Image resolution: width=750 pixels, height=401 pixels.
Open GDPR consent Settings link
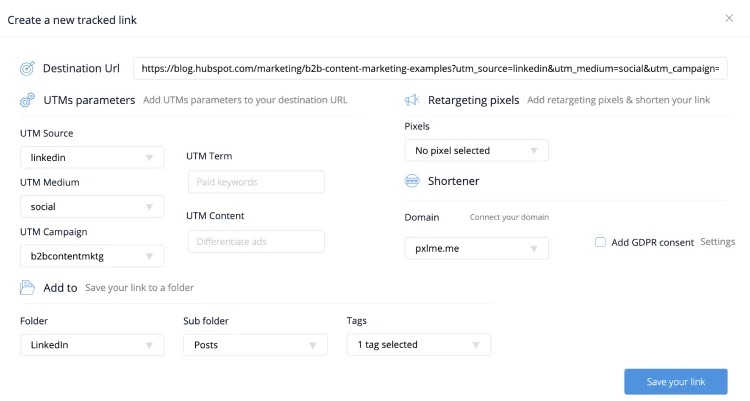point(717,242)
